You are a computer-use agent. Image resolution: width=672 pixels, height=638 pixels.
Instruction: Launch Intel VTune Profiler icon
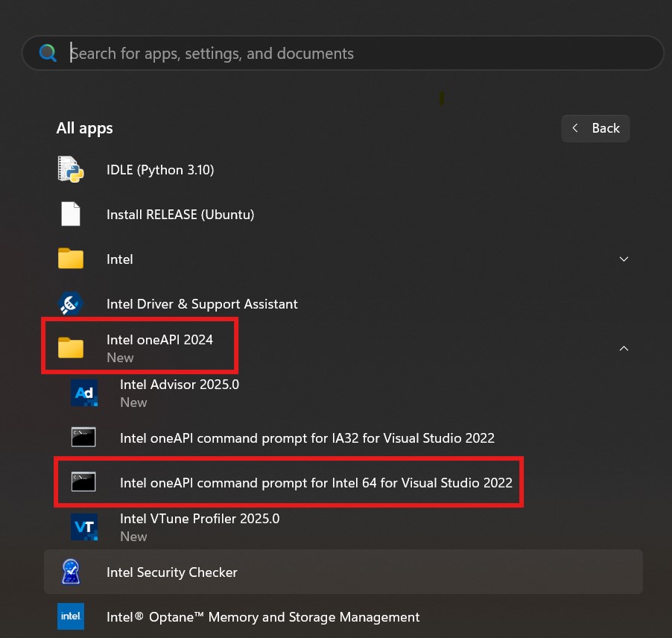[x=84, y=527]
